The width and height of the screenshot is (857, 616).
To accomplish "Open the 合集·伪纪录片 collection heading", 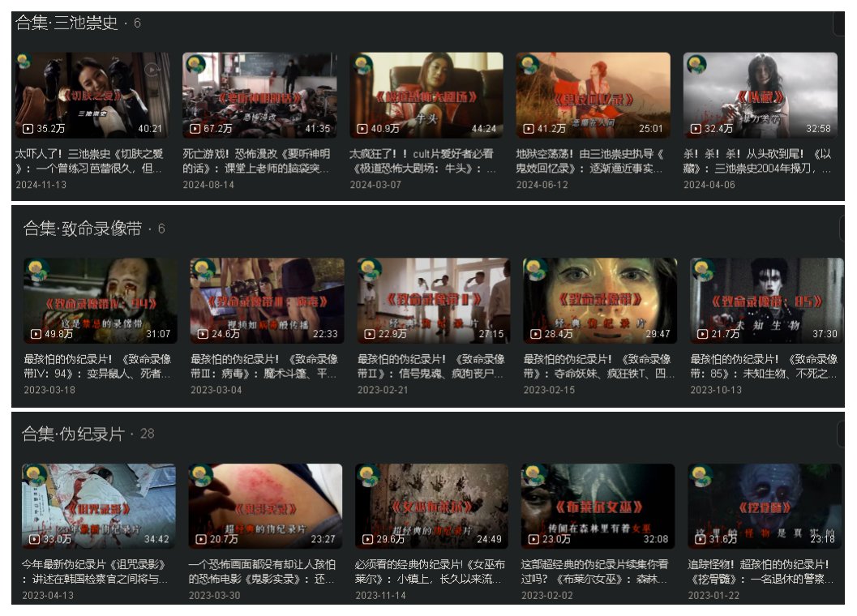I will coord(73,434).
